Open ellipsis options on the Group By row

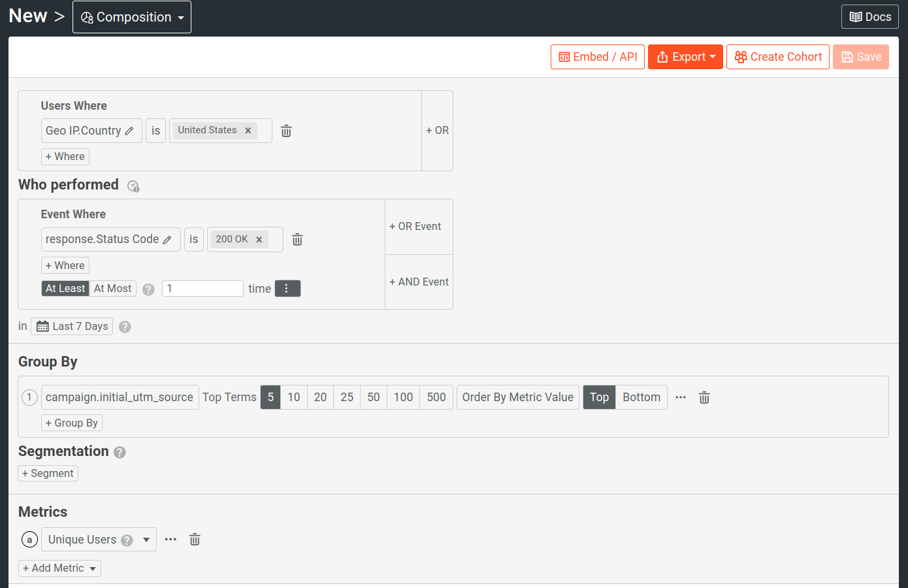681,397
